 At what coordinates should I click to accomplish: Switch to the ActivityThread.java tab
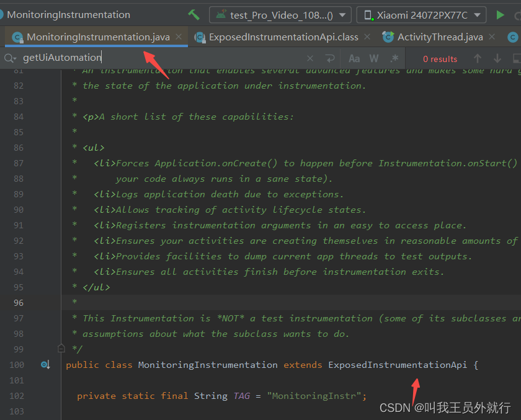[x=440, y=37]
